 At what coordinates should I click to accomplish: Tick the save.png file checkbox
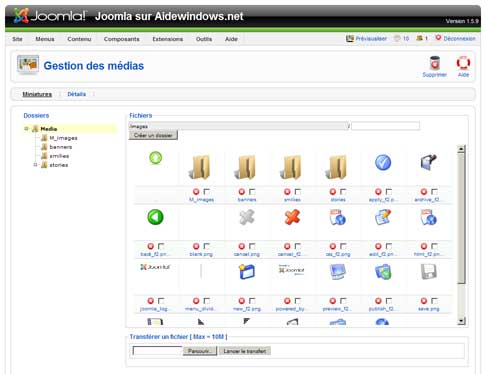pyautogui.click(x=434, y=301)
